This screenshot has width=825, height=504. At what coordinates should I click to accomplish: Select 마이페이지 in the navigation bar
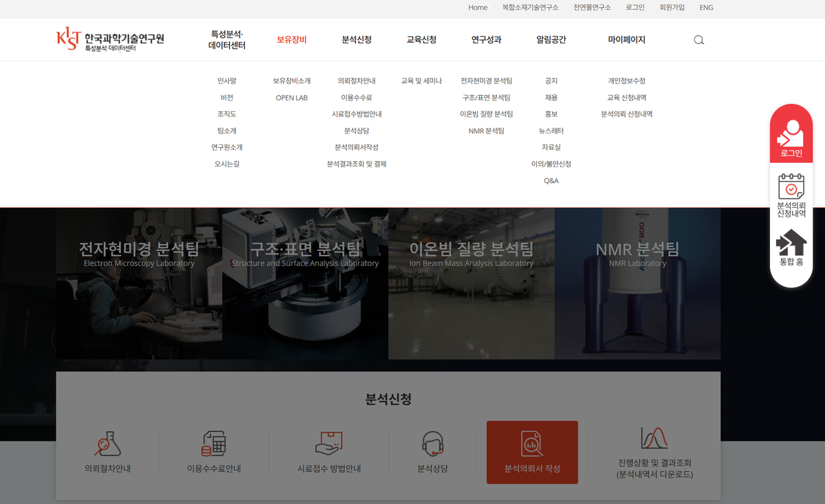(626, 40)
